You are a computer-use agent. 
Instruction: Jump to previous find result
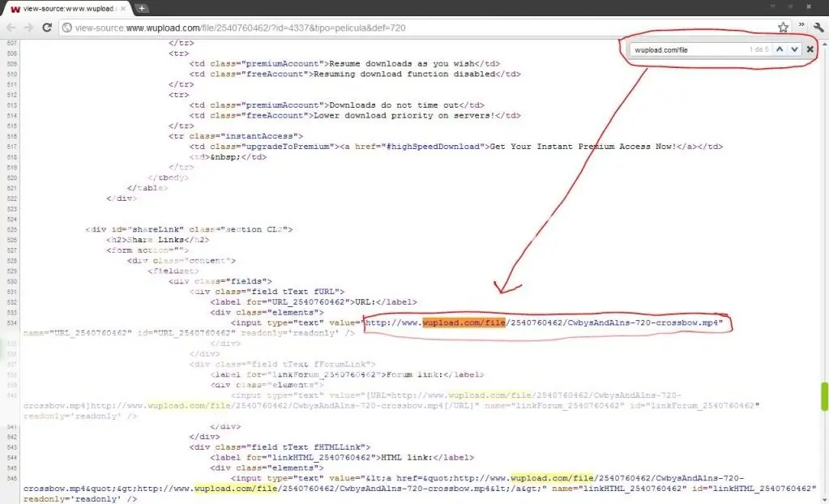pyautogui.click(x=780, y=49)
